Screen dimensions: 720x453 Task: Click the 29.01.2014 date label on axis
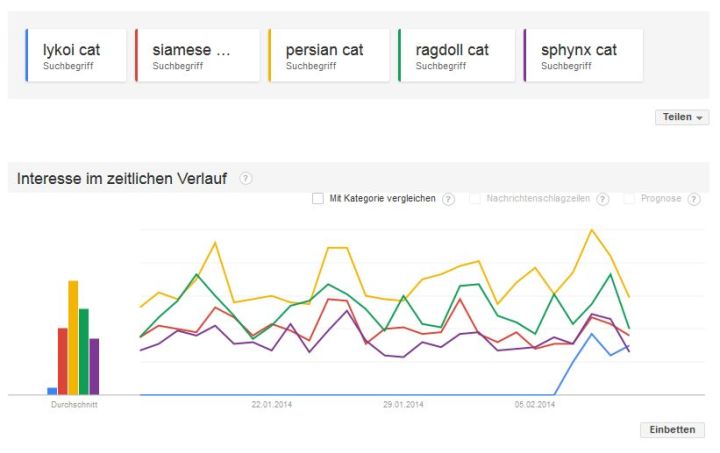(x=403, y=405)
